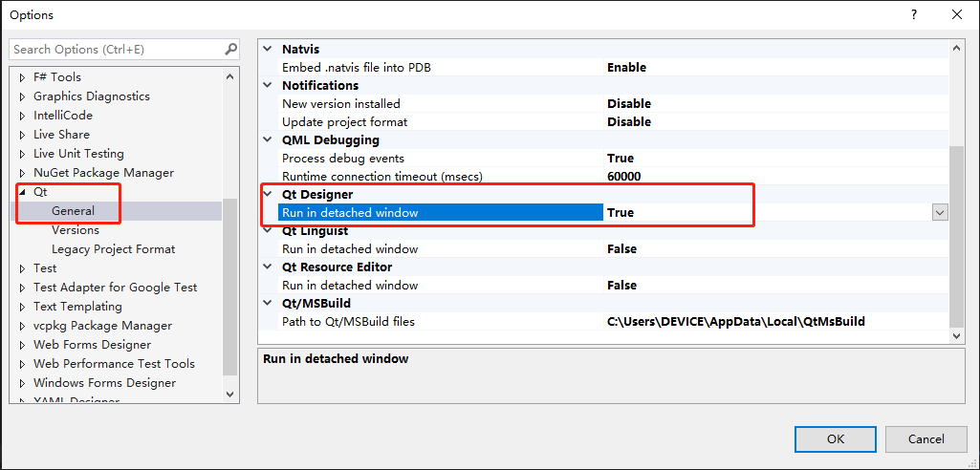Click the Enable value for Natvis embed
This screenshot has width=980, height=470.
coord(626,67)
